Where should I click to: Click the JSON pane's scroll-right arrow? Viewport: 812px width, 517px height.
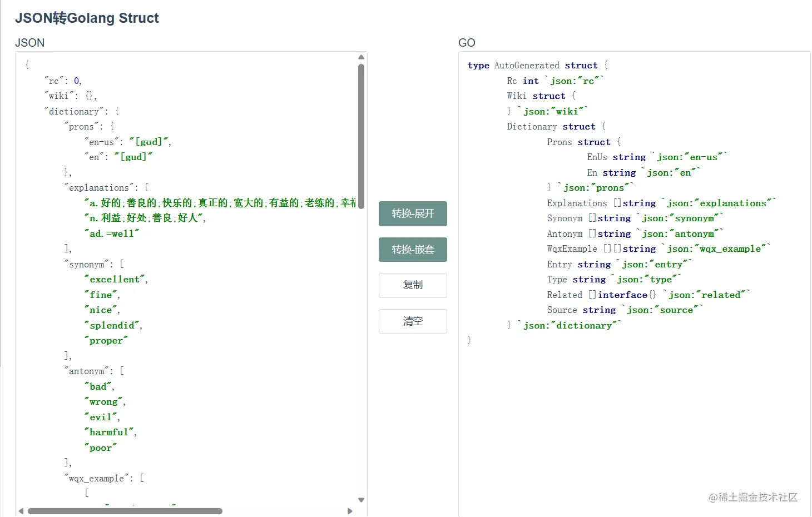[x=350, y=511]
